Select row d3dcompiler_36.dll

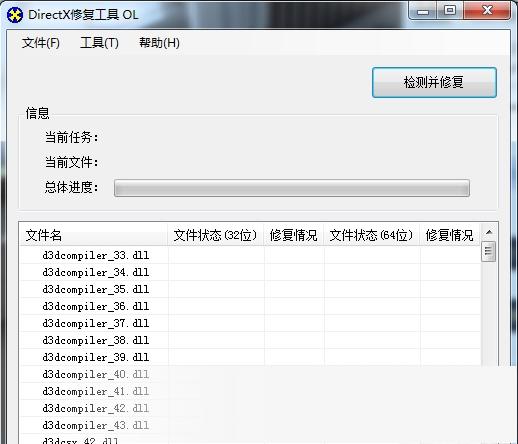(250, 306)
